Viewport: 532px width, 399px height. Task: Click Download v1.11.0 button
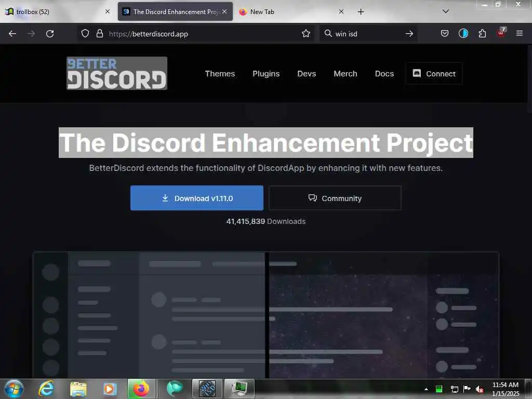tap(197, 198)
